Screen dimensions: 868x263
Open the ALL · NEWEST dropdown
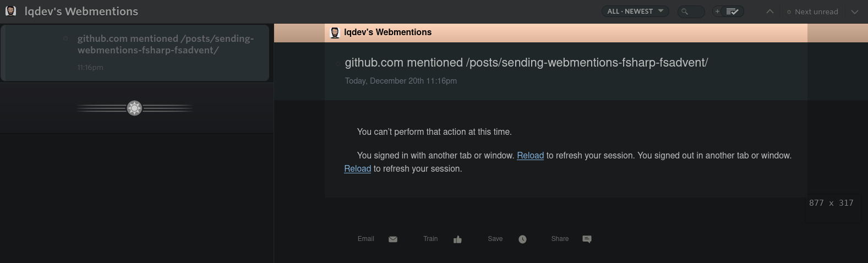click(635, 12)
